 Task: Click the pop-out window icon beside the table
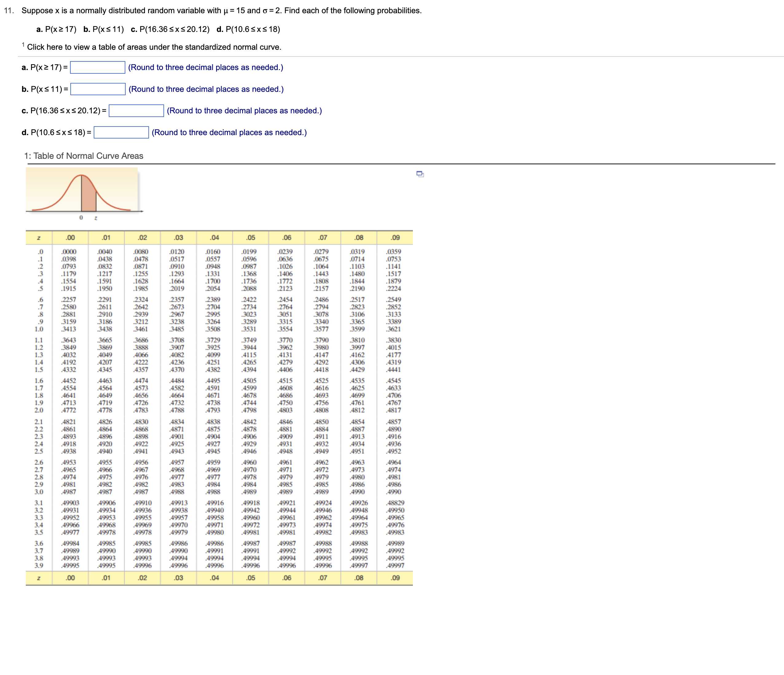tap(420, 174)
